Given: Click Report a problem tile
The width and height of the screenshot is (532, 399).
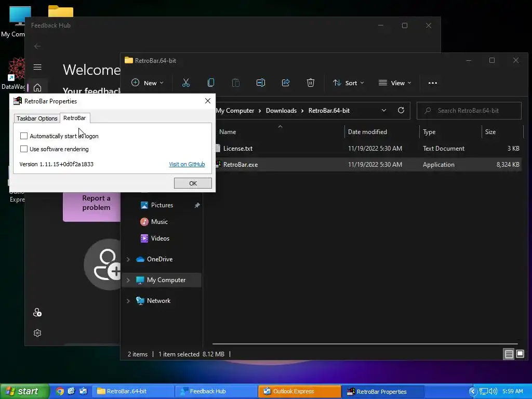Looking at the screenshot, I should click(x=92, y=206).
